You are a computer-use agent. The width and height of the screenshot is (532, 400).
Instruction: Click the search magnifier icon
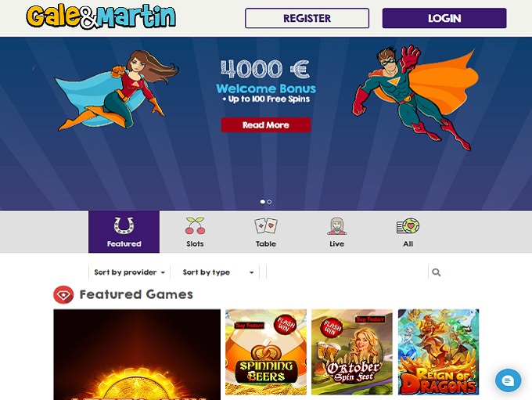(437, 272)
